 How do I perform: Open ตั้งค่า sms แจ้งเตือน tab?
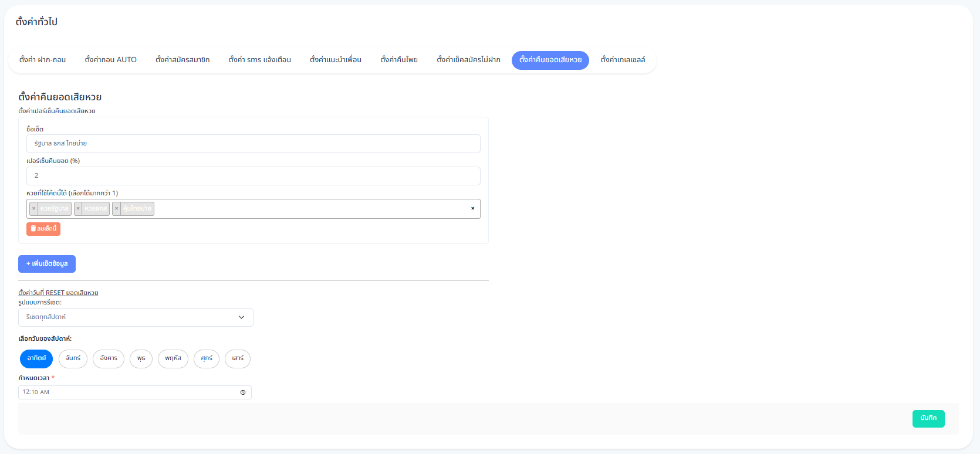pyautogui.click(x=259, y=60)
